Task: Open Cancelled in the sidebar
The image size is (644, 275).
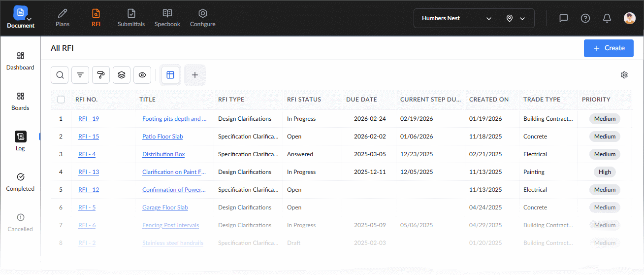Action: point(20,223)
